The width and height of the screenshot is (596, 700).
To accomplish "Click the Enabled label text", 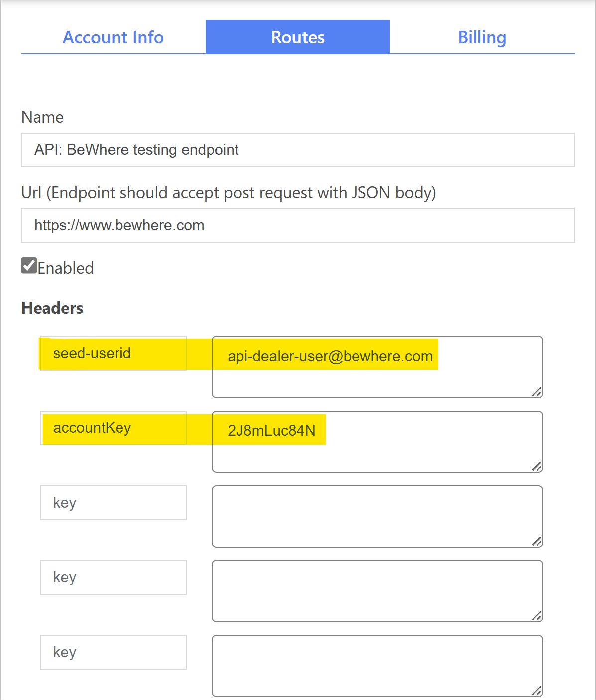I will pyautogui.click(x=66, y=268).
